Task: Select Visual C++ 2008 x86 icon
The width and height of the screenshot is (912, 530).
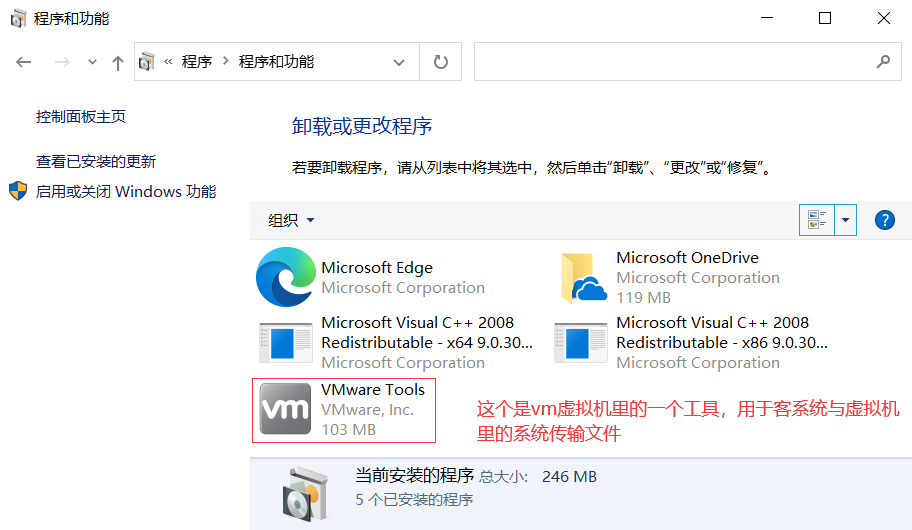Action: click(x=580, y=343)
